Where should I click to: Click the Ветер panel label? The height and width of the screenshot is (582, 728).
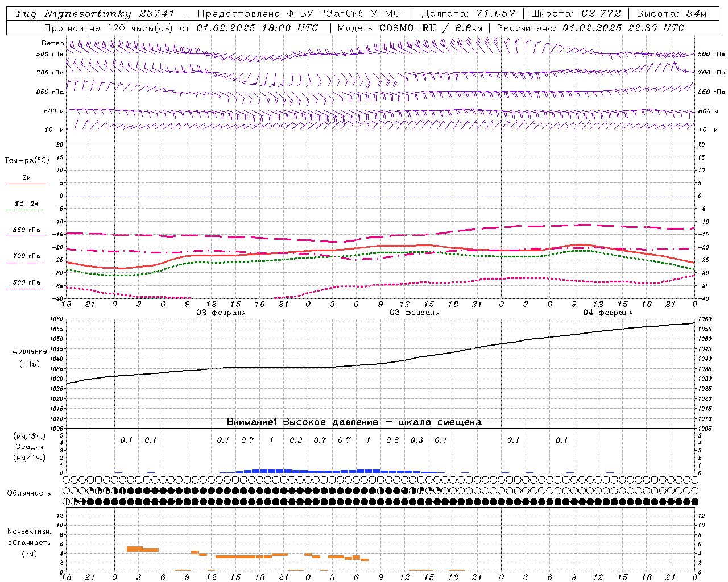[x=52, y=43]
